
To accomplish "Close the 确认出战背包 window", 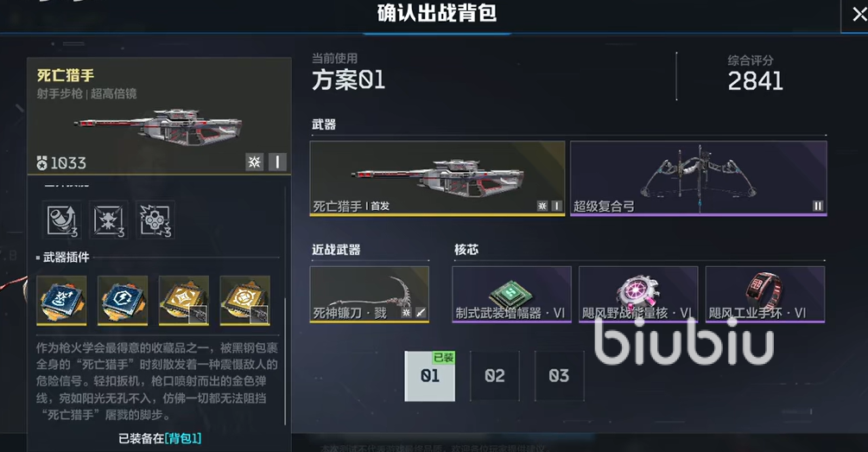I will click(x=858, y=15).
